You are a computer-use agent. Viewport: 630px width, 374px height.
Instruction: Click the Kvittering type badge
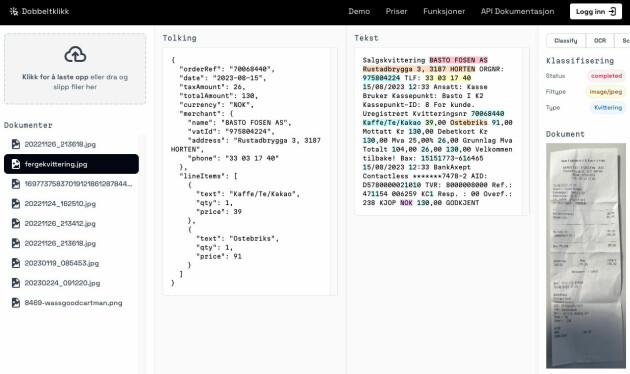point(608,108)
